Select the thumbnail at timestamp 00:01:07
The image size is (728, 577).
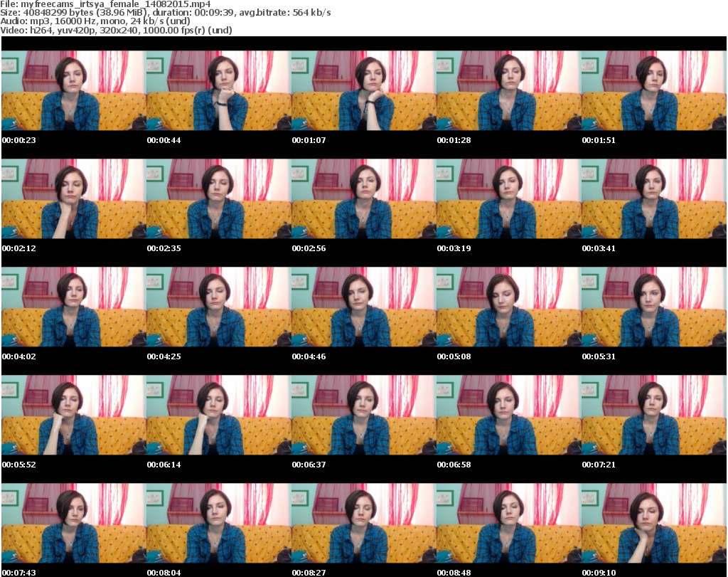click(x=364, y=90)
